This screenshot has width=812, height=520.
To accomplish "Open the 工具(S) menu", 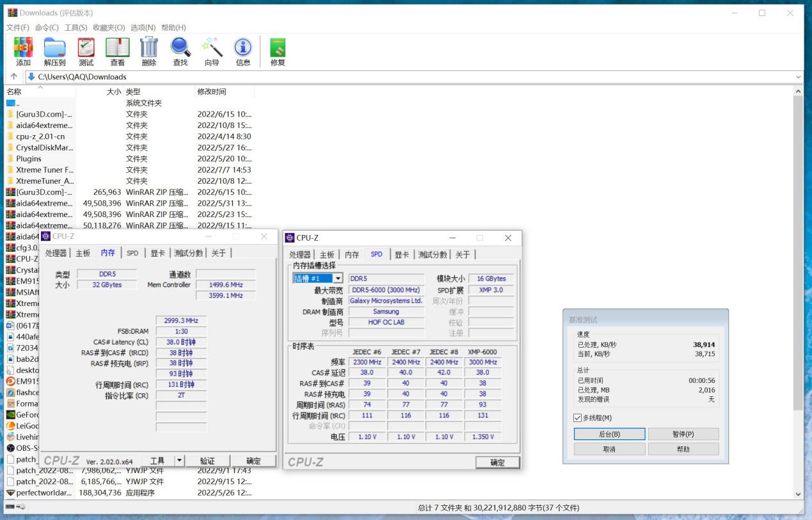I will (76, 28).
